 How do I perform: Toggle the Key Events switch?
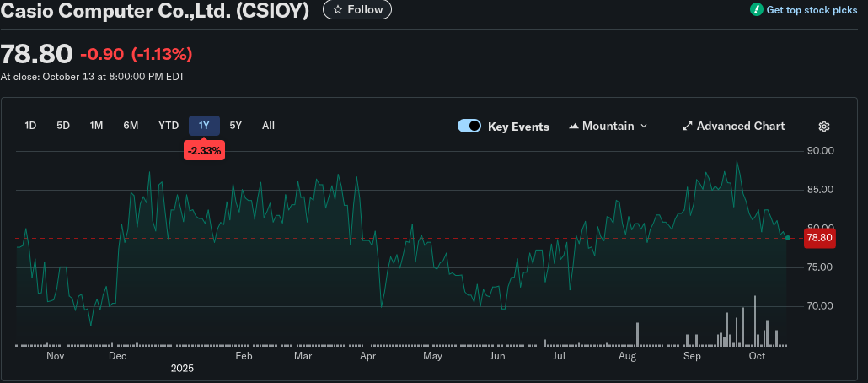point(469,127)
